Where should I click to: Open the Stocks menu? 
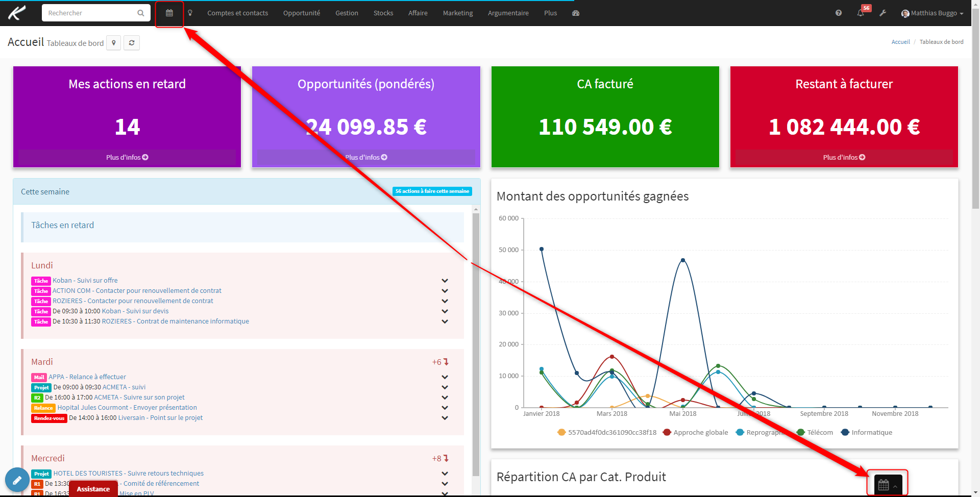click(x=383, y=13)
